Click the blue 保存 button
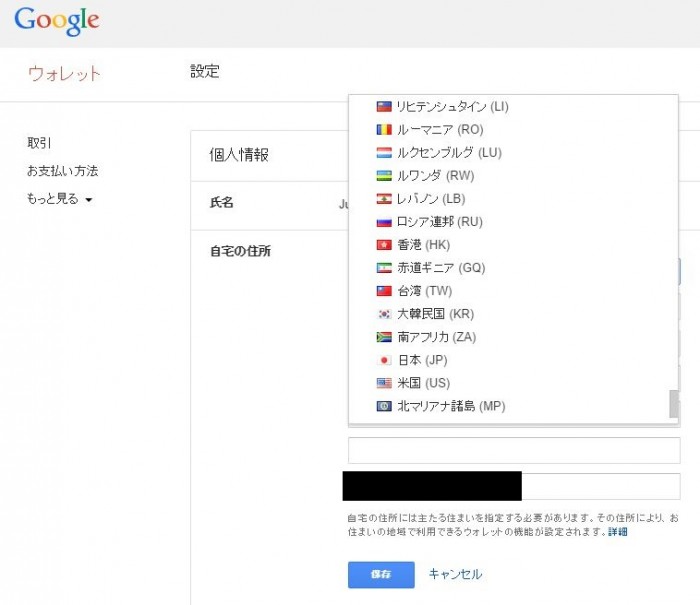Viewport: 700px width, 605px height. (381, 575)
